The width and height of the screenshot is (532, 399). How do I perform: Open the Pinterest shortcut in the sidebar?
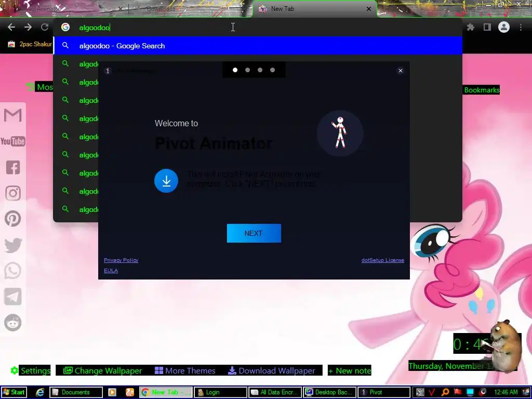pos(13,219)
